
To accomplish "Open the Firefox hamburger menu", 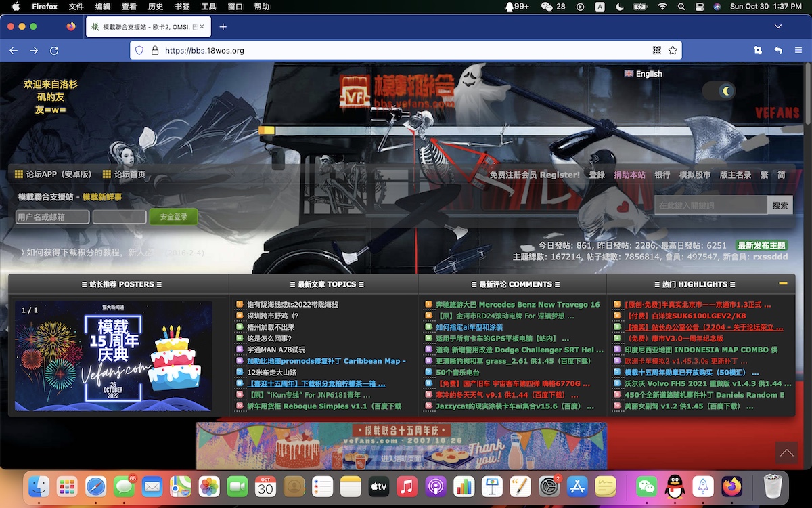I will 799,51.
